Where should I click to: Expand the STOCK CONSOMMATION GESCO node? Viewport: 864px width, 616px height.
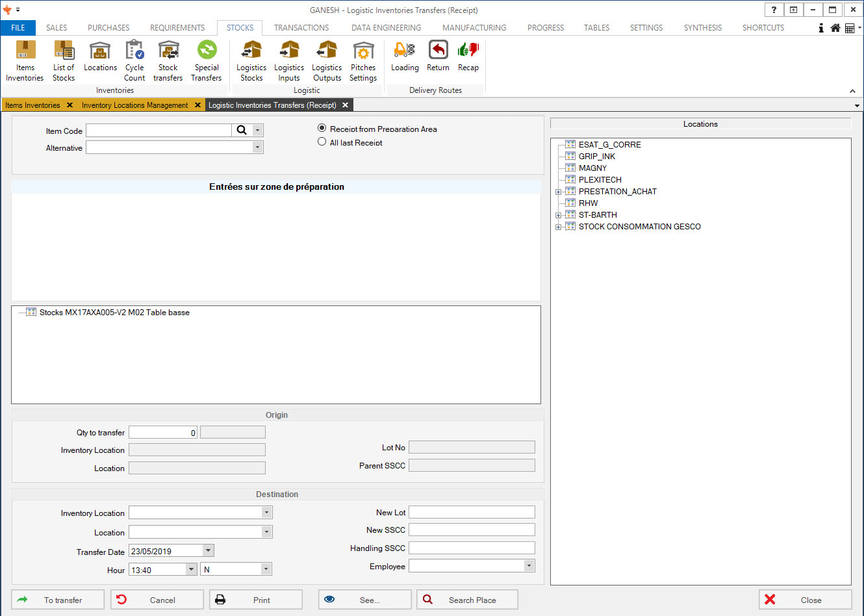(558, 227)
